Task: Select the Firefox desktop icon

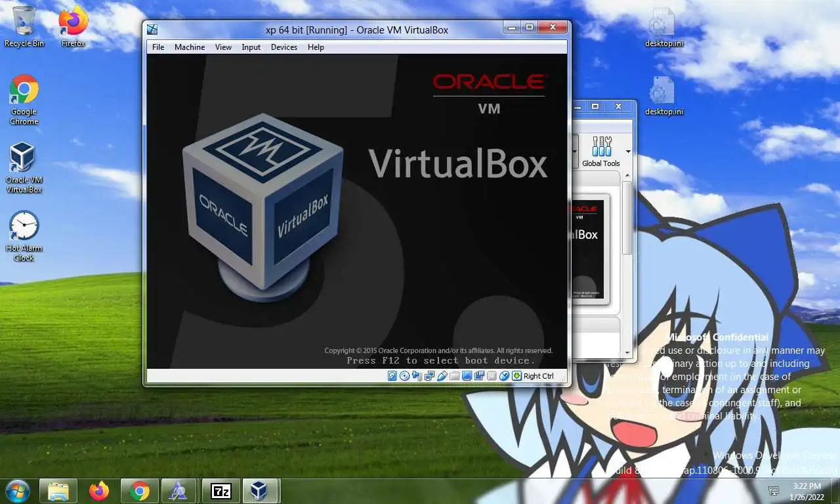Action: tap(73, 27)
